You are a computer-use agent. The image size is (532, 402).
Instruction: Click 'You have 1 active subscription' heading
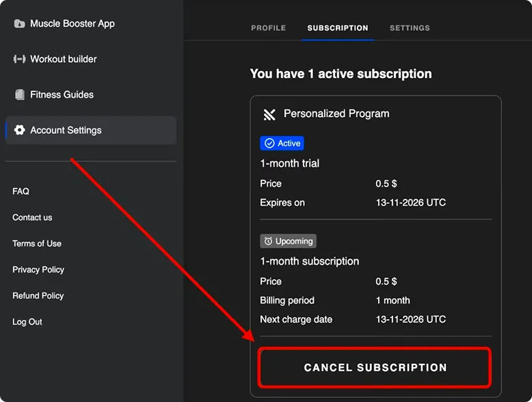click(x=341, y=74)
